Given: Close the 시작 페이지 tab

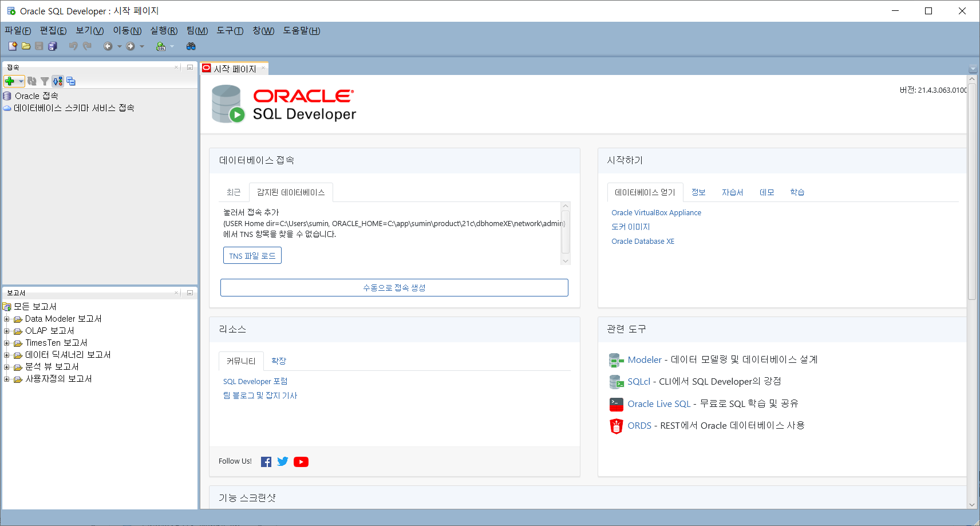Looking at the screenshot, I should pos(263,68).
